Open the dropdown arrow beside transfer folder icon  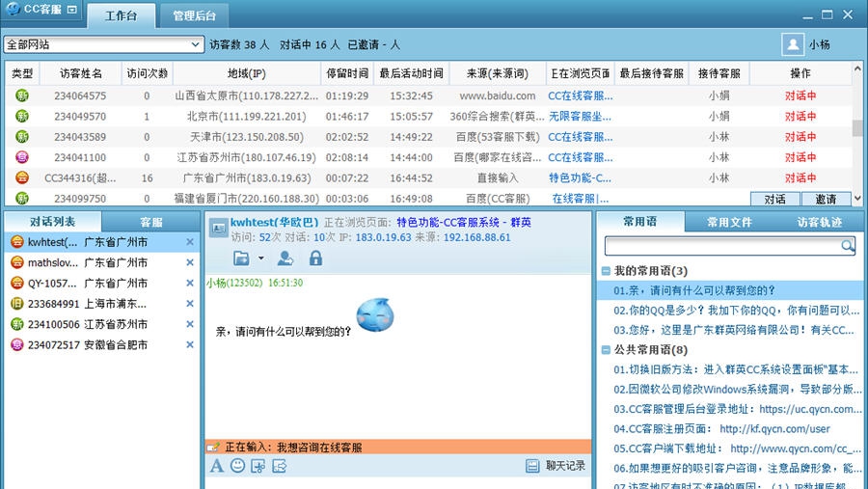click(x=260, y=258)
